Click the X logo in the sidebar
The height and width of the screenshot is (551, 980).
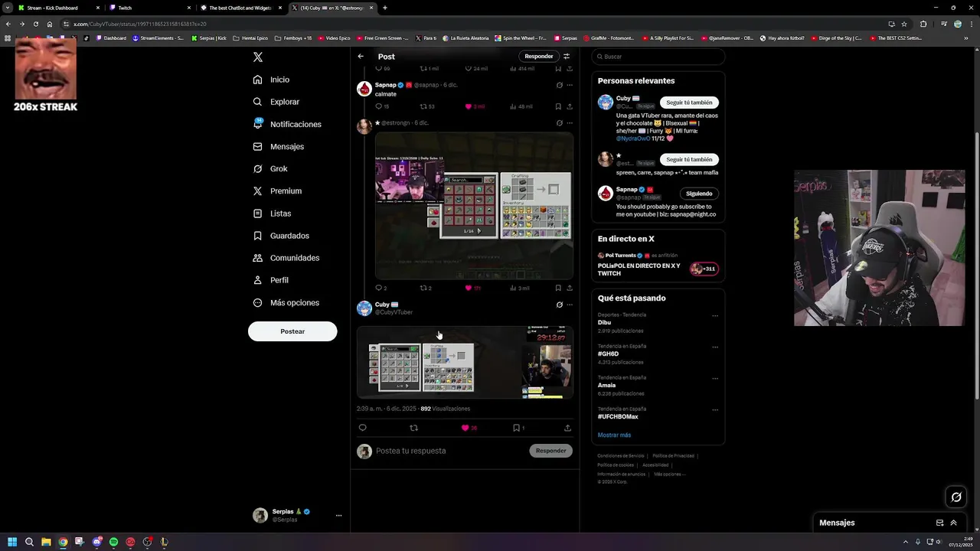pyautogui.click(x=258, y=57)
